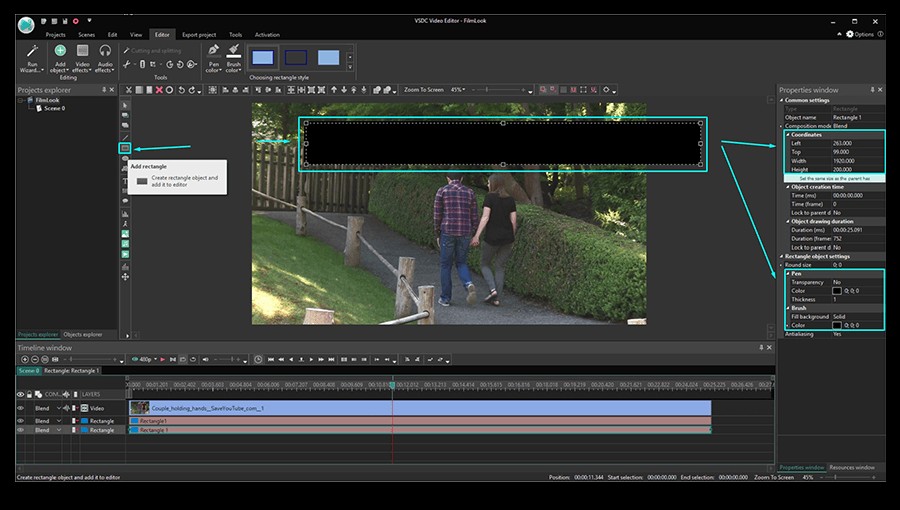Screen dimensions: 900x510
Task: Toggle the lock icon in layers header
Action: click(29, 395)
